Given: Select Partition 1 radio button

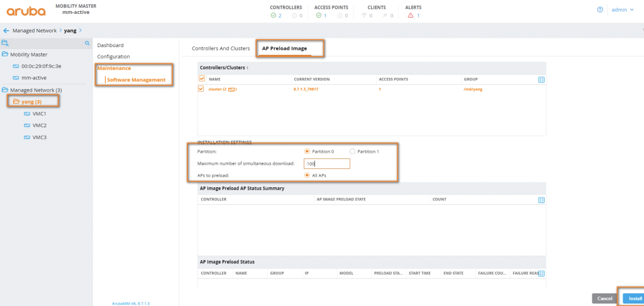Looking at the screenshot, I should tap(352, 151).
